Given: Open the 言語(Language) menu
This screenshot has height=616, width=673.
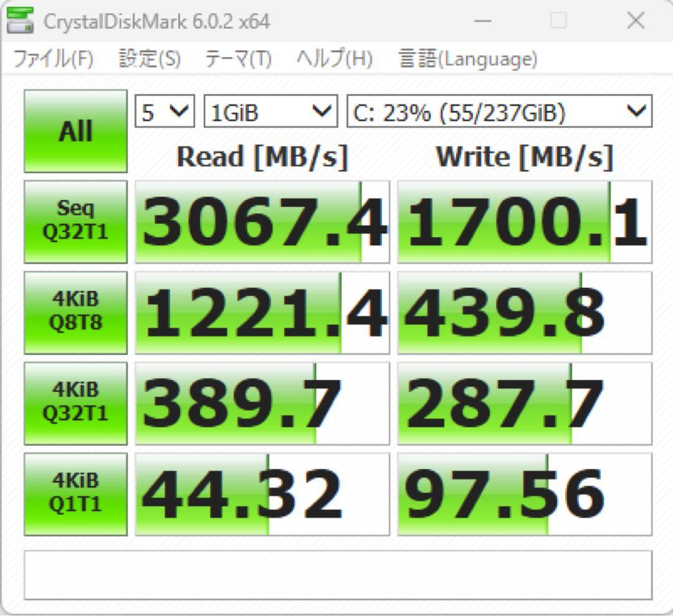Looking at the screenshot, I should (x=466, y=59).
